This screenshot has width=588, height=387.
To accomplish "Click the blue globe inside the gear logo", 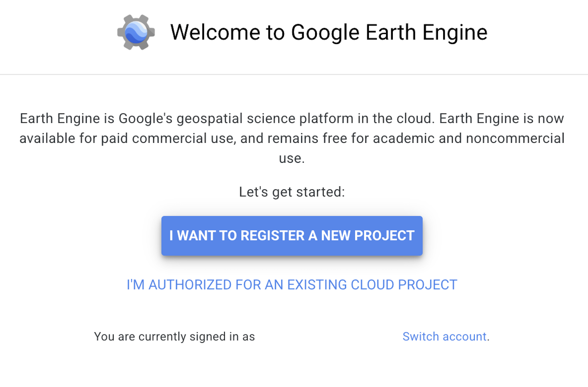I will click(x=136, y=32).
